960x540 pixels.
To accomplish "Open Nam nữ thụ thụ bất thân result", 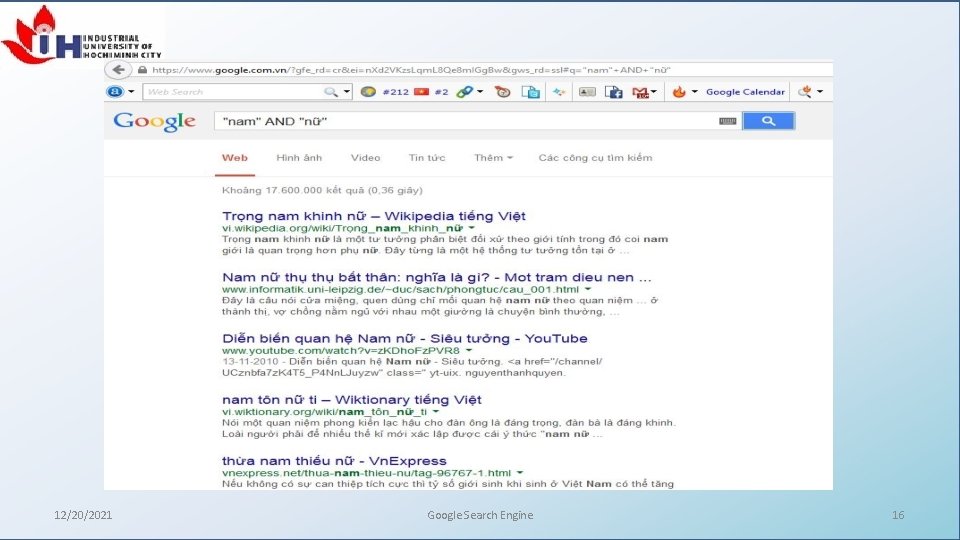I will [x=437, y=277].
